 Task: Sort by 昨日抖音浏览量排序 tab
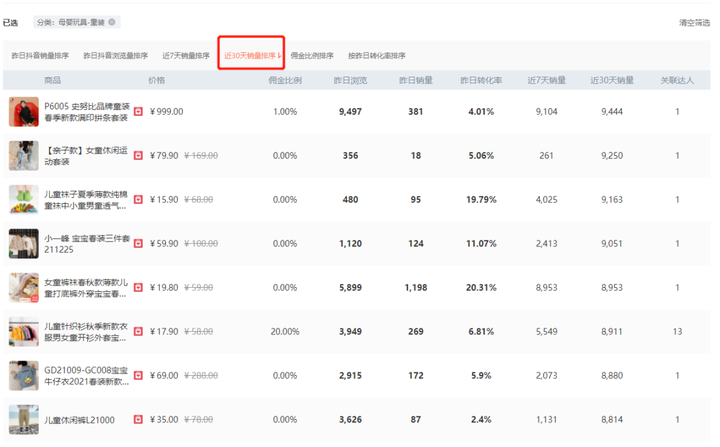click(116, 56)
